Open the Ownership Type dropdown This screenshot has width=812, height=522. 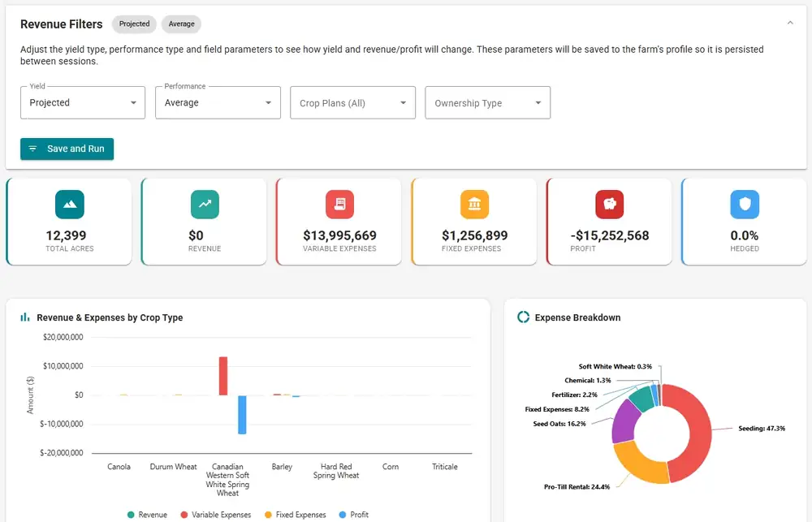[x=488, y=102]
